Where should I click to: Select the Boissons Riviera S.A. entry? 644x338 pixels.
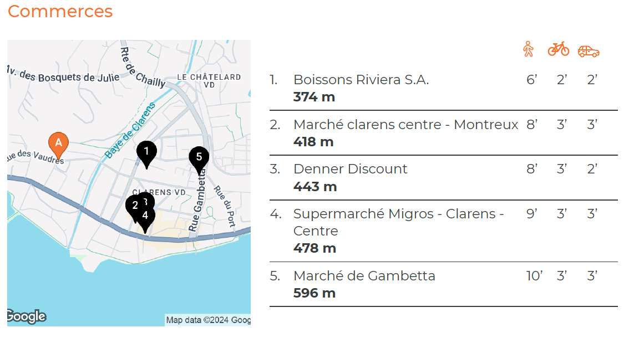click(x=363, y=79)
